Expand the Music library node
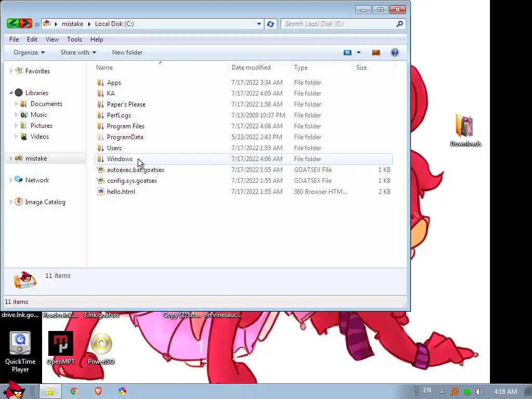The height and width of the screenshot is (399, 532). pos(16,115)
